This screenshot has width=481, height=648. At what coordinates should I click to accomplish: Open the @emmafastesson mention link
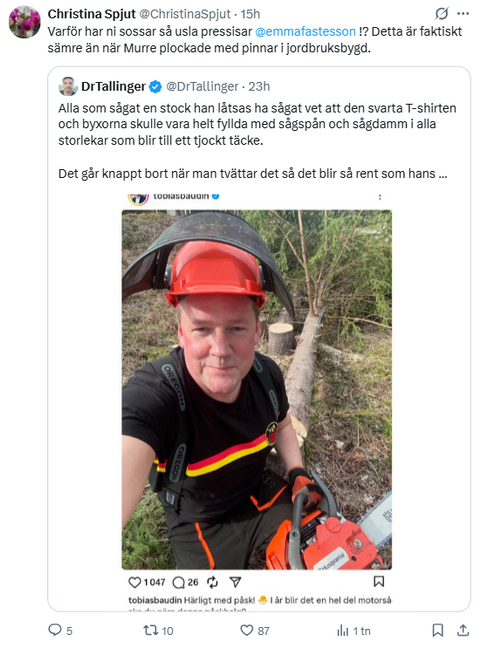[305, 31]
